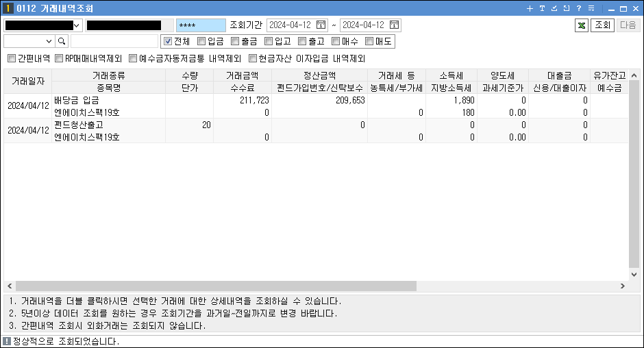Click the 거래종류 column header
644x348 pixels.
point(108,75)
